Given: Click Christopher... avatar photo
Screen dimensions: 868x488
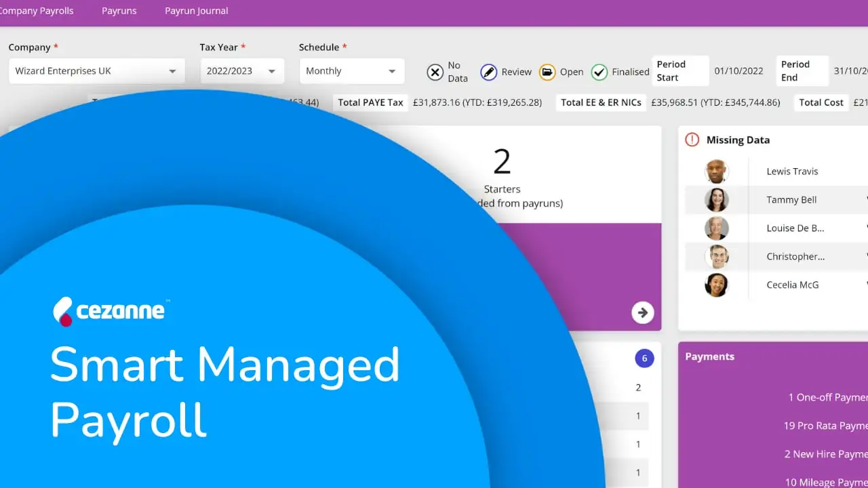Looking at the screenshot, I should click(716, 257).
